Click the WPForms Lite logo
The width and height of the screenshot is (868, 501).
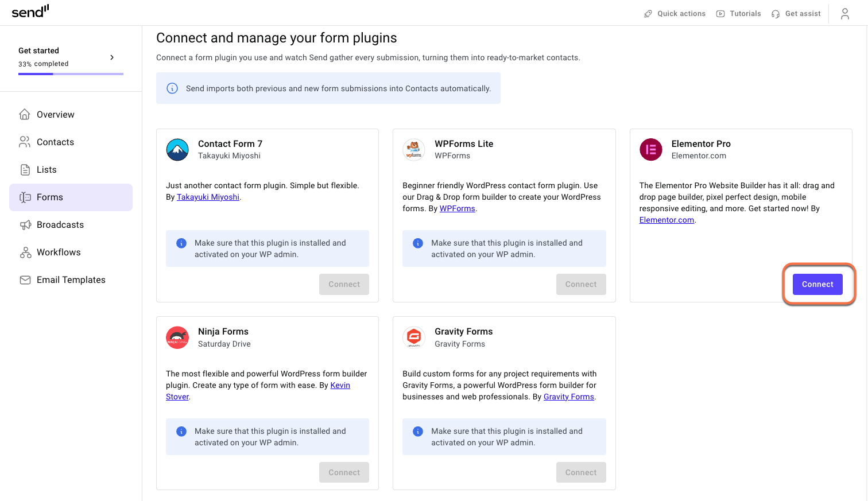pyautogui.click(x=414, y=150)
